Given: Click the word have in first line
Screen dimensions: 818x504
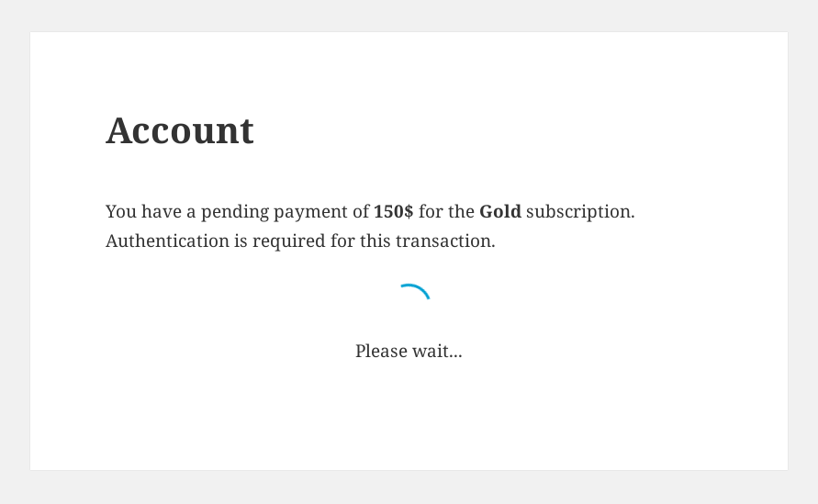Looking at the screenshot, I should click(x=162, y=211).
